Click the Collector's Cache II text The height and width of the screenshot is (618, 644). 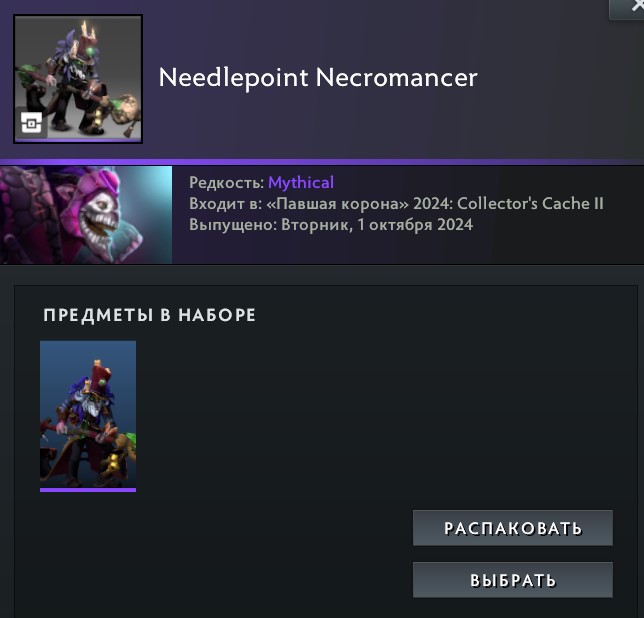coord(530,204)
